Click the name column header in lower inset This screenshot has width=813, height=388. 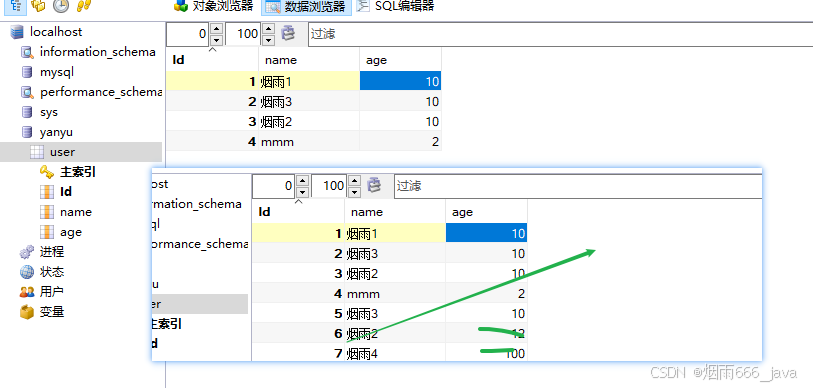pyautogui.click(x=395, y=212)
